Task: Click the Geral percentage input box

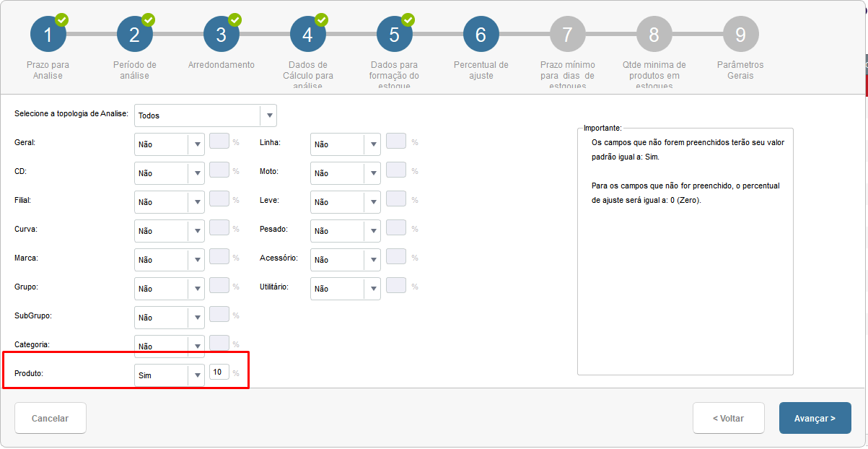Action: click(x=219, y=141)
